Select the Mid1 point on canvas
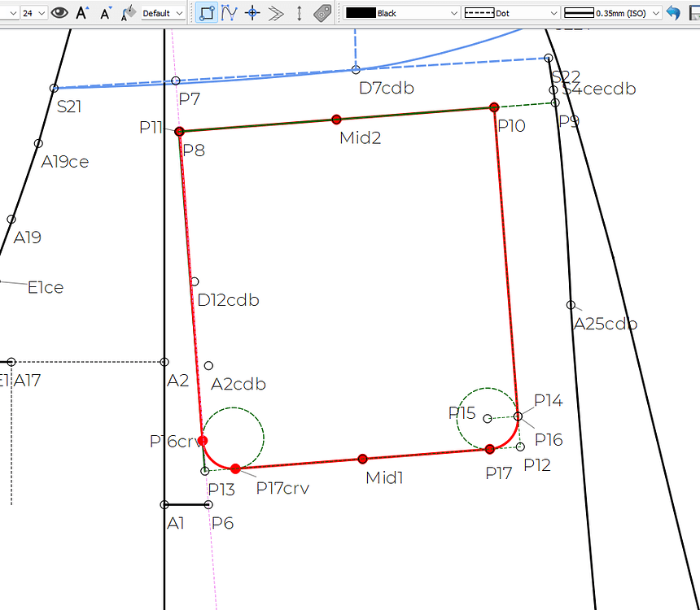The height and width of the screenshot is (610, 700). pos(363,460)
